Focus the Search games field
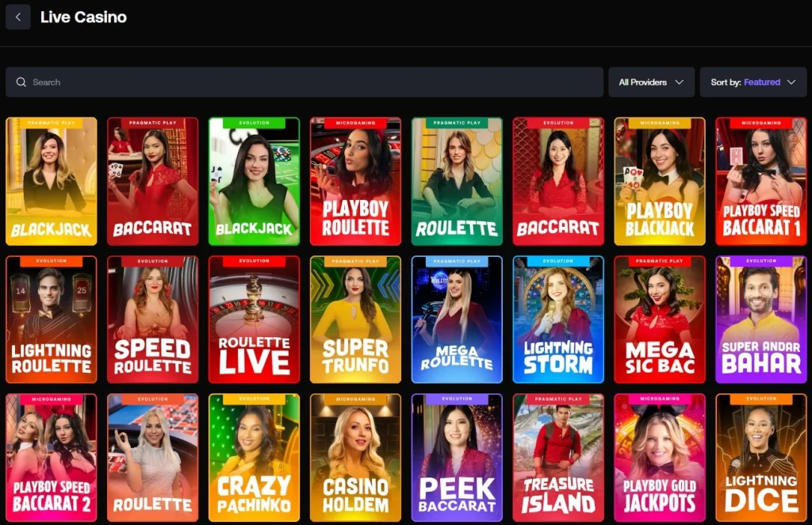The image size is (812, 525). (304, 82)
